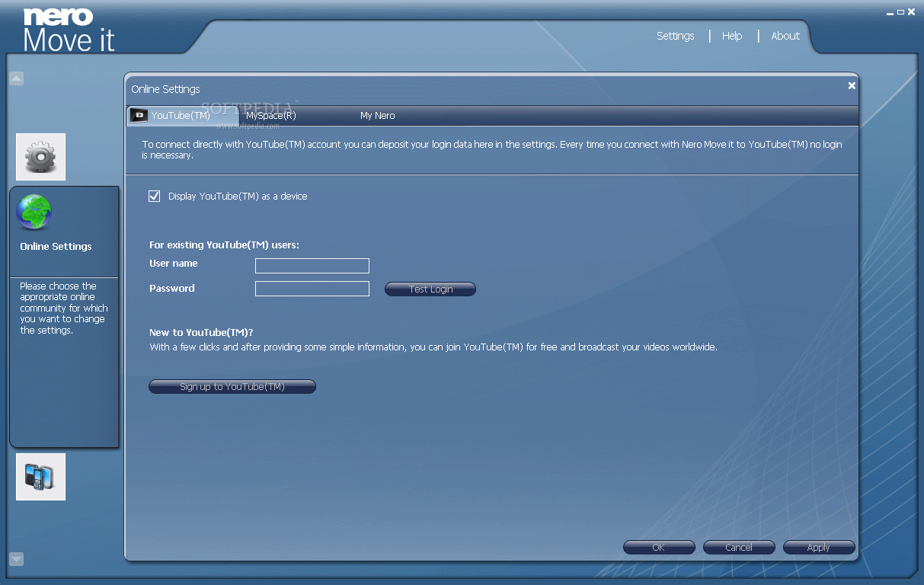Select the globe Online Settings icon
This screenshot has width=924, height=585.
34,213
